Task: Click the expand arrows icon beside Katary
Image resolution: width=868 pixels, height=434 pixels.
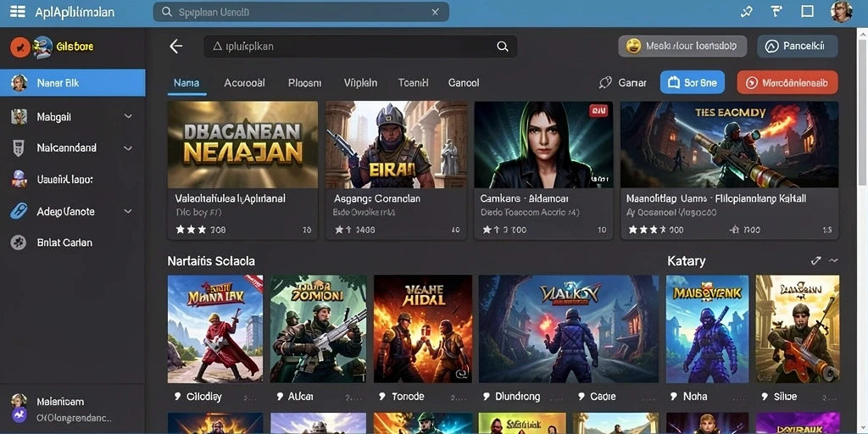Action: point(815,261)
